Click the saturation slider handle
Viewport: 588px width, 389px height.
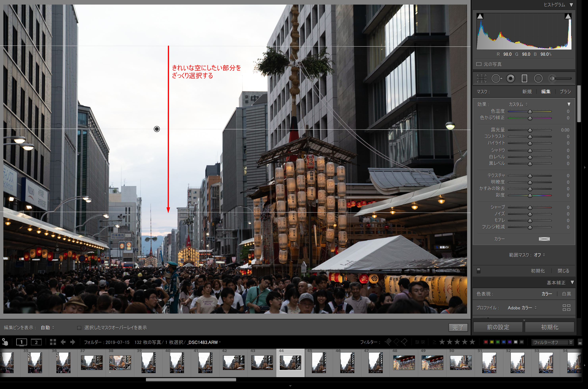pos(530,195)
